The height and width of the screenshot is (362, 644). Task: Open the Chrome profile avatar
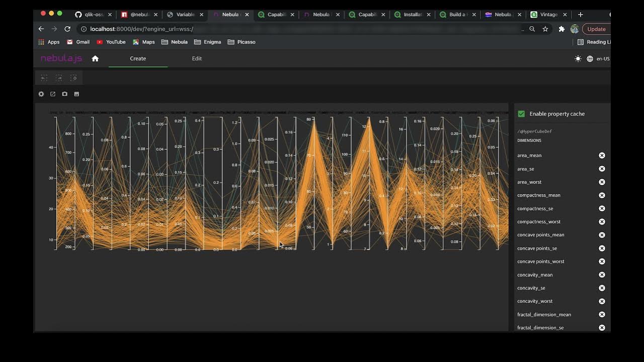575,29
